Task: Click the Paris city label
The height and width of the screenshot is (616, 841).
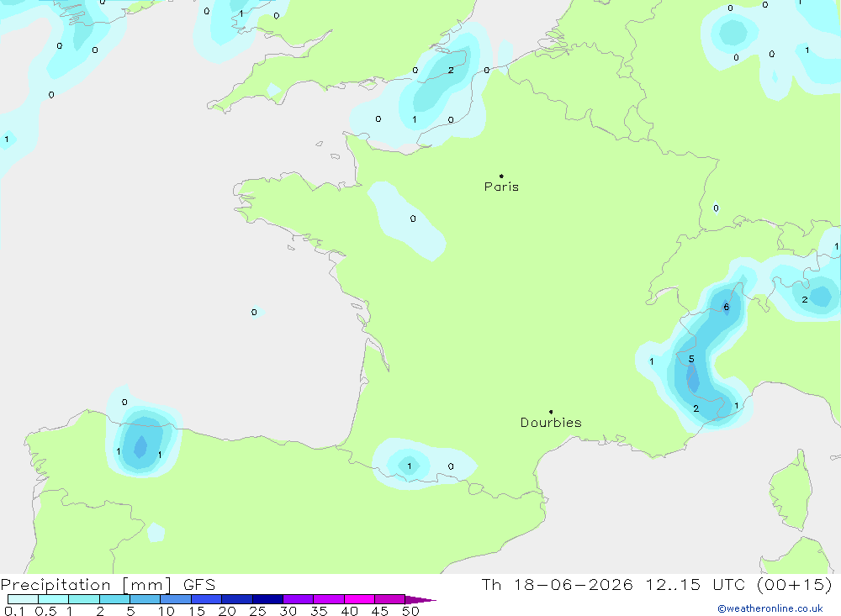Action: [501, 187]
